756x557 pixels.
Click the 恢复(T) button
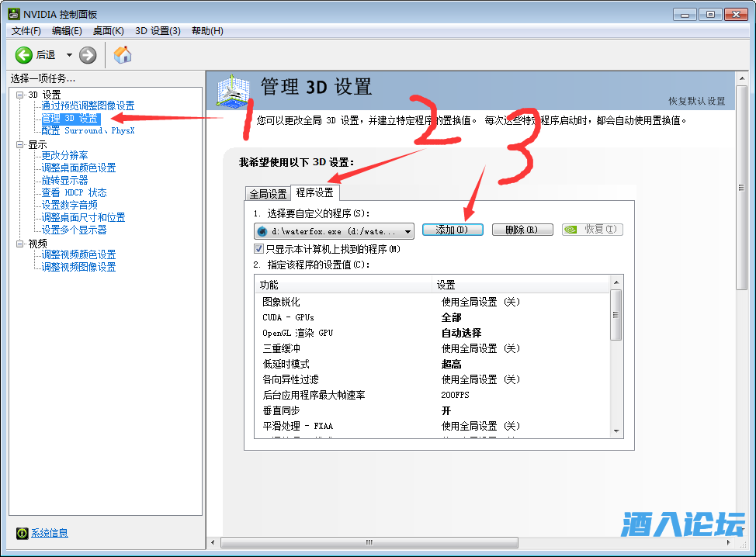coord(592,230)
